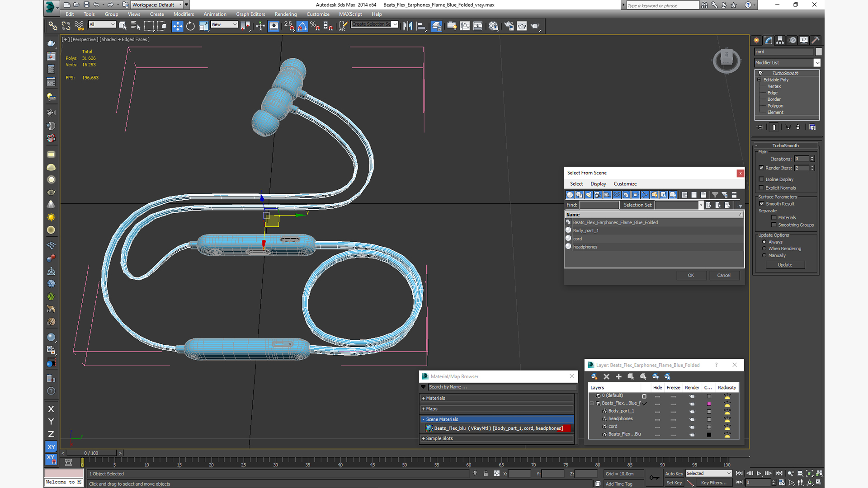The width and height of the screenshot is (868, 488).
Task: Click the Mirror tool icon
Action: tap(407, 26)
